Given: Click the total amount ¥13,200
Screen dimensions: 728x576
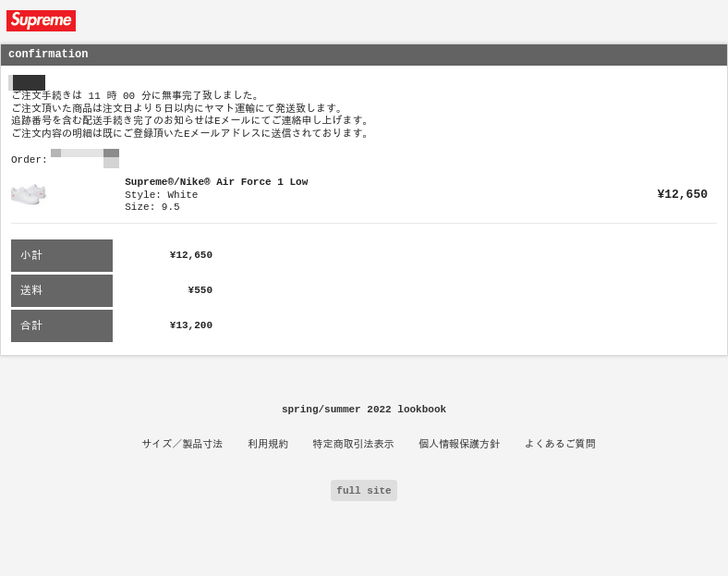Looking at the screenshot, I should [x=191, y=325].
